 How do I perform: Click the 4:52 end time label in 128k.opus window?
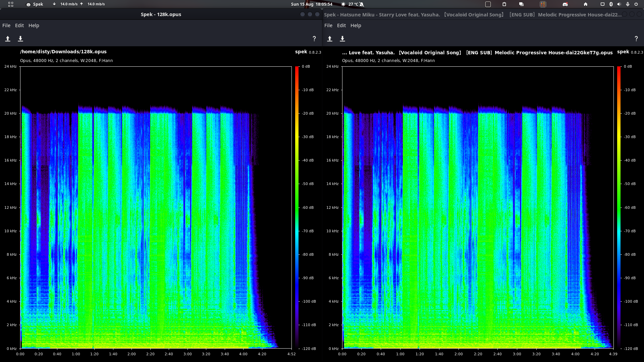pos(291,354)
